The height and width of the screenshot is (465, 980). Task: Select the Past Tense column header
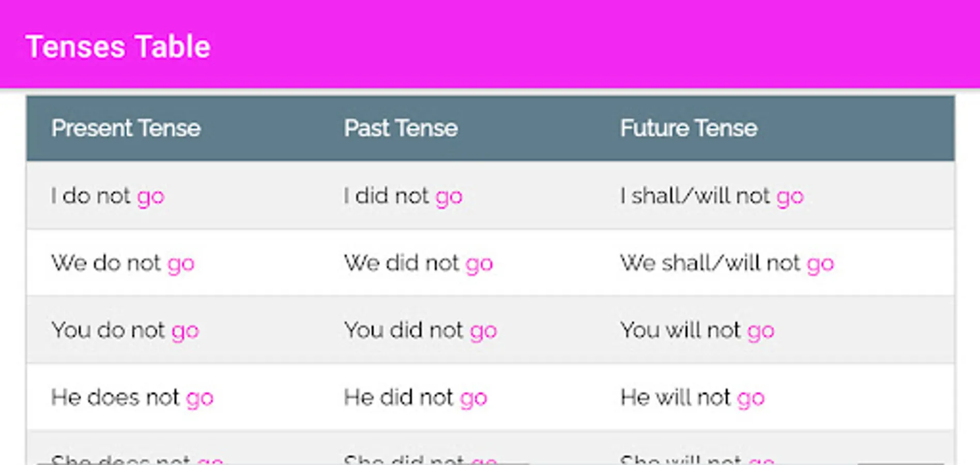(x=401, y=128)
